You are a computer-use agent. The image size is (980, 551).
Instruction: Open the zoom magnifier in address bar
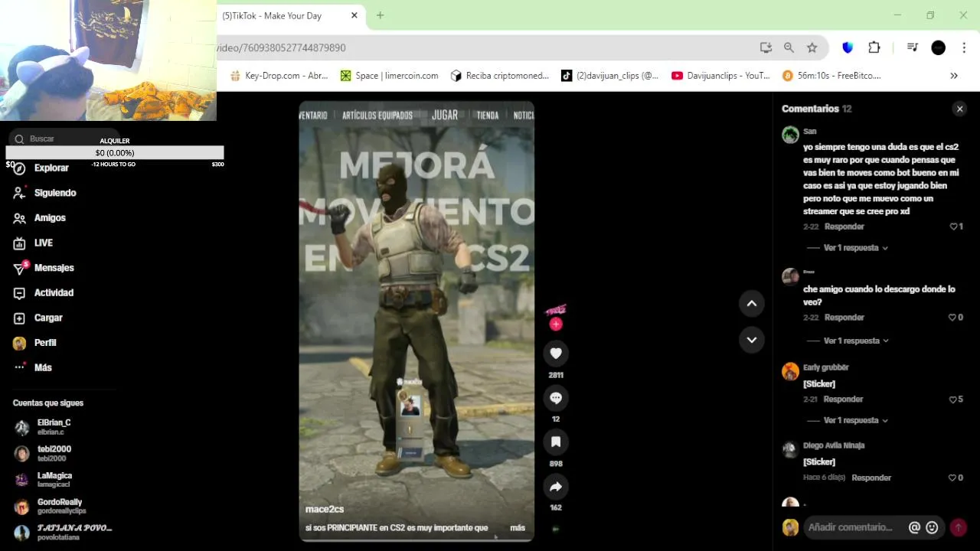click(x=789, y=47)
